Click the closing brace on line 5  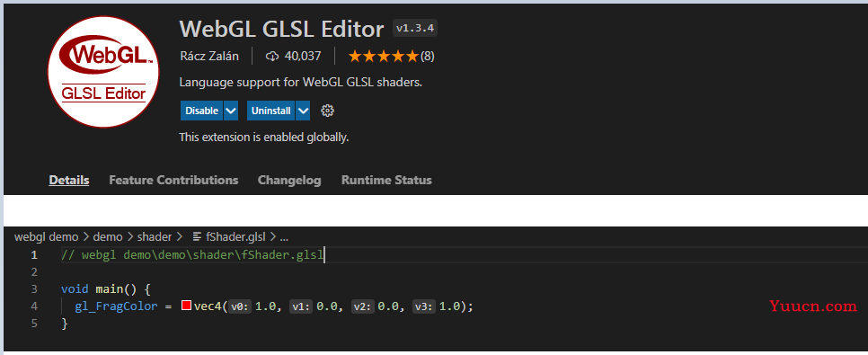[x=65, y=324]
